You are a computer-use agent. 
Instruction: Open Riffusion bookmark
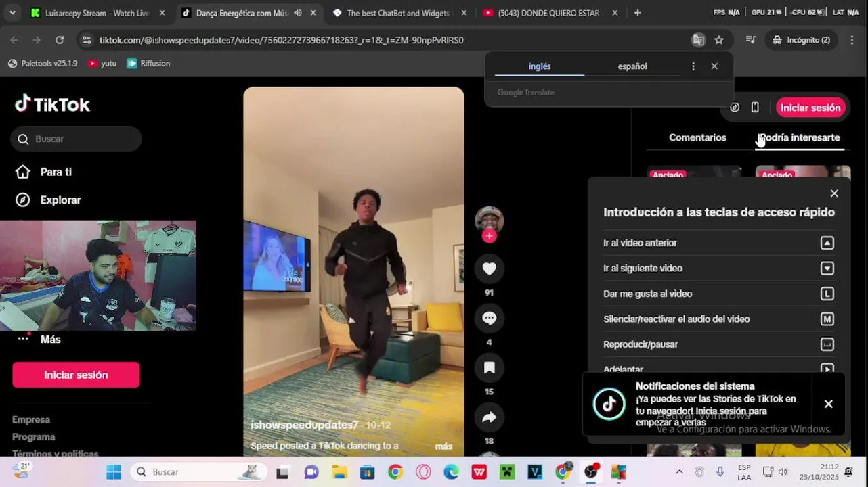pos(148,64)
